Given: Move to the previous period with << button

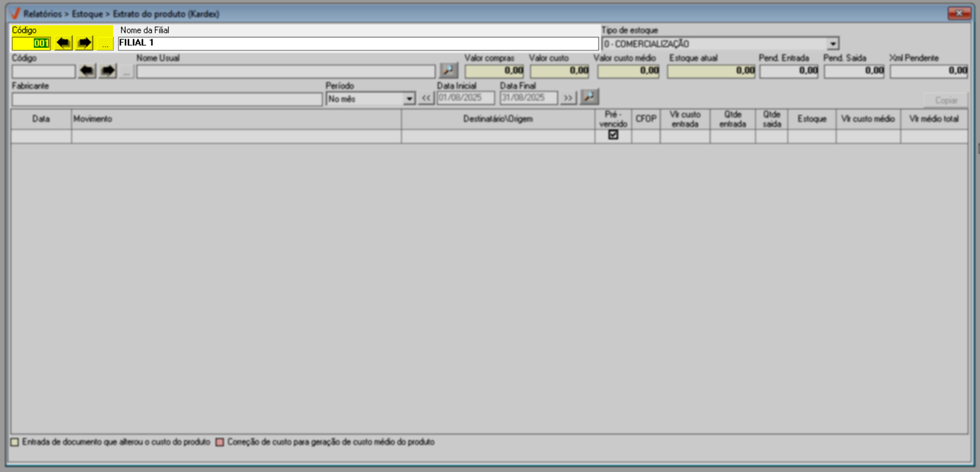Looking at the screenshot, I should (x=426, y=98).
